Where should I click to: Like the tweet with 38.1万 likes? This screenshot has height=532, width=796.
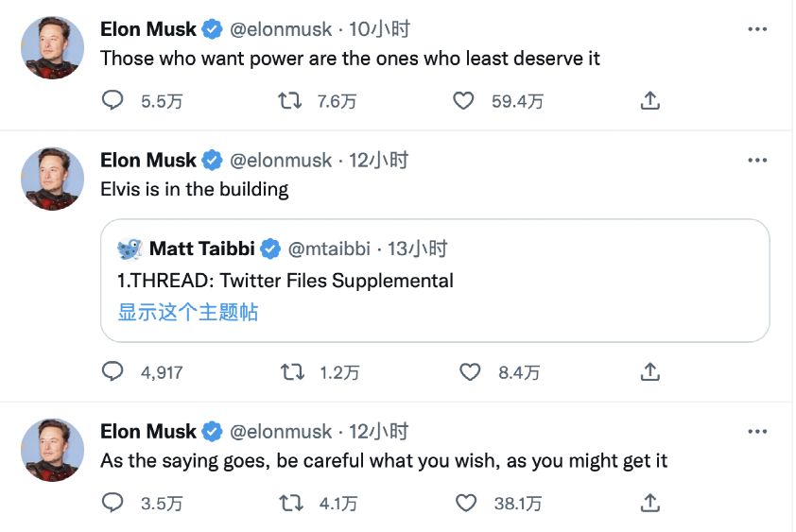pyautogui.click(x=465, y=503)
